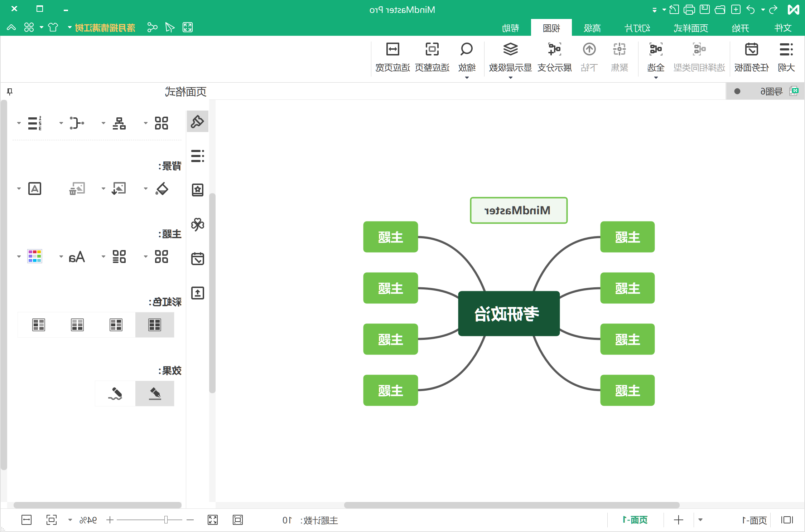This screenshot has width=805, height=532.
Task: Click 选择相同类型 select same type
Action: 699,57
